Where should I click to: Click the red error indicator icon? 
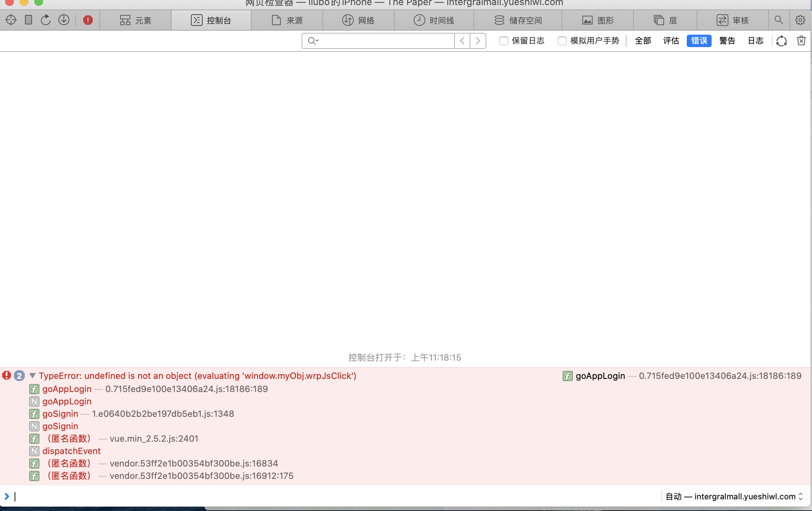(x=88, y=20)
